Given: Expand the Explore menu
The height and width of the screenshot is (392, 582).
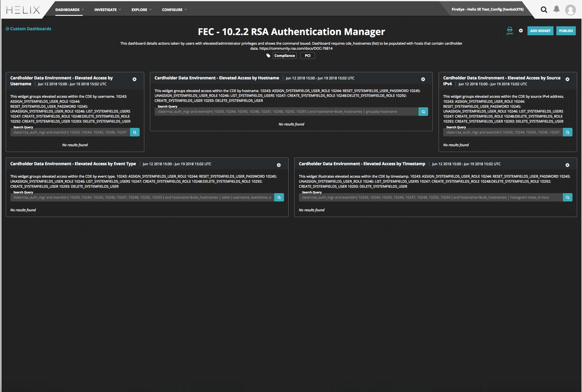Looking at the screenshot, I should coord(142,9).
